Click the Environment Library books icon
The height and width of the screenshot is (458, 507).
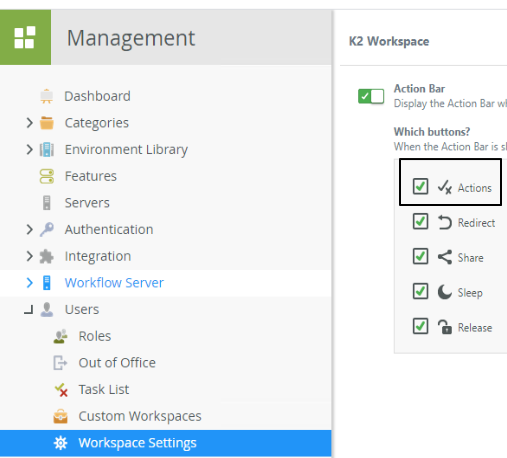[47, 150]
